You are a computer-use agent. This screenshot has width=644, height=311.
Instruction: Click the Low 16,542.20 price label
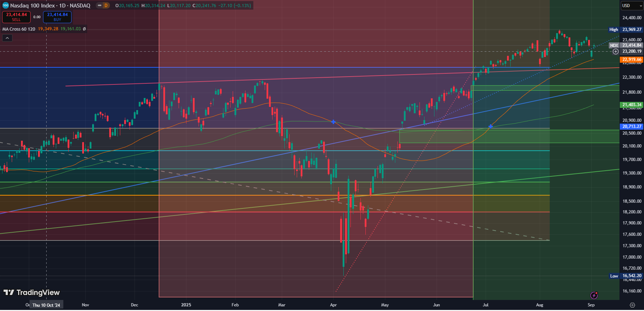tap(626, 276)
